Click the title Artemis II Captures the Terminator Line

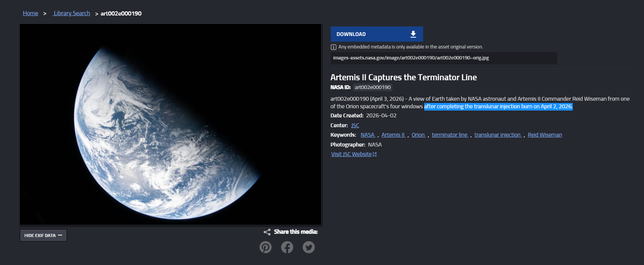click(403, 77)
